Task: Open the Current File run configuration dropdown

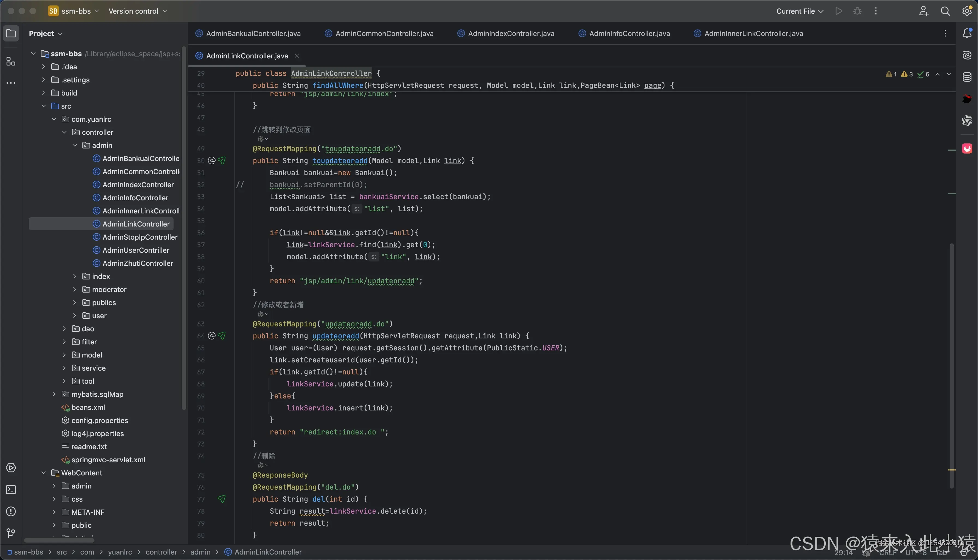Action: (799, 11)
